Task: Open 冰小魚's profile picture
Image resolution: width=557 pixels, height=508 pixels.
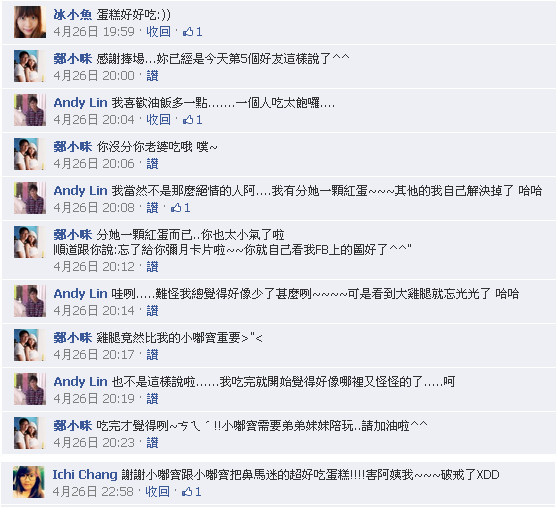Action: 30,22
